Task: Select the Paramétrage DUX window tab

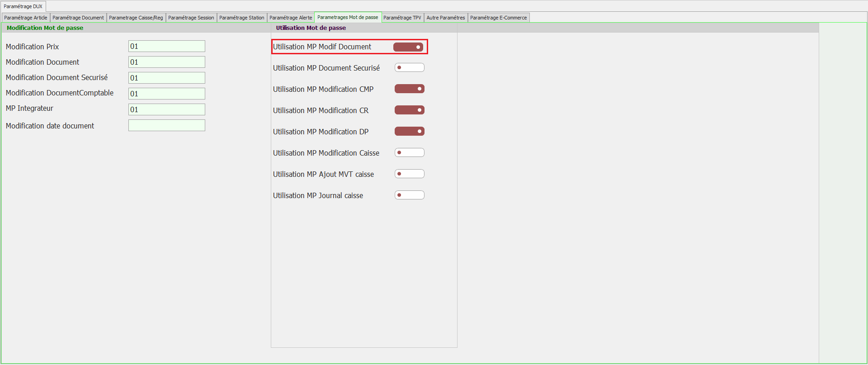Action: [23, 6]
